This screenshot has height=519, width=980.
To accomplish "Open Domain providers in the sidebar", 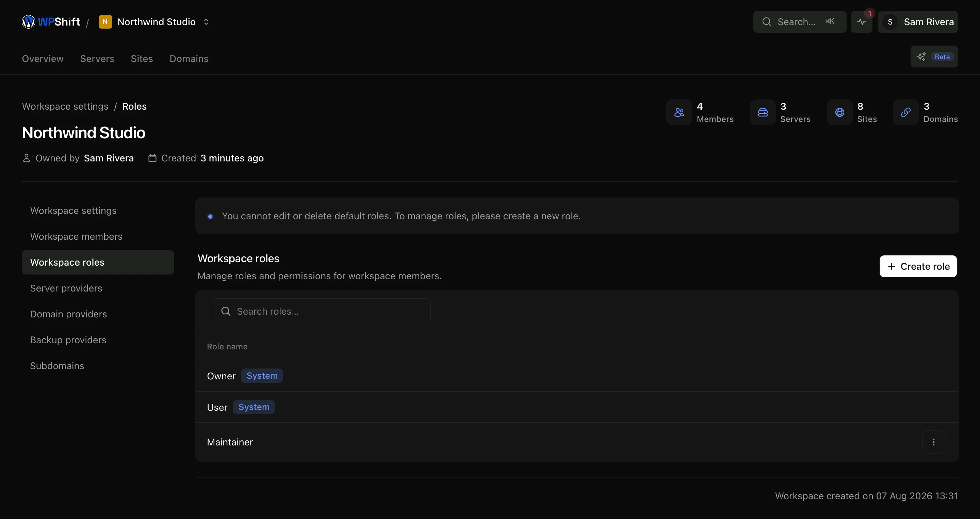I will point(98,314).
